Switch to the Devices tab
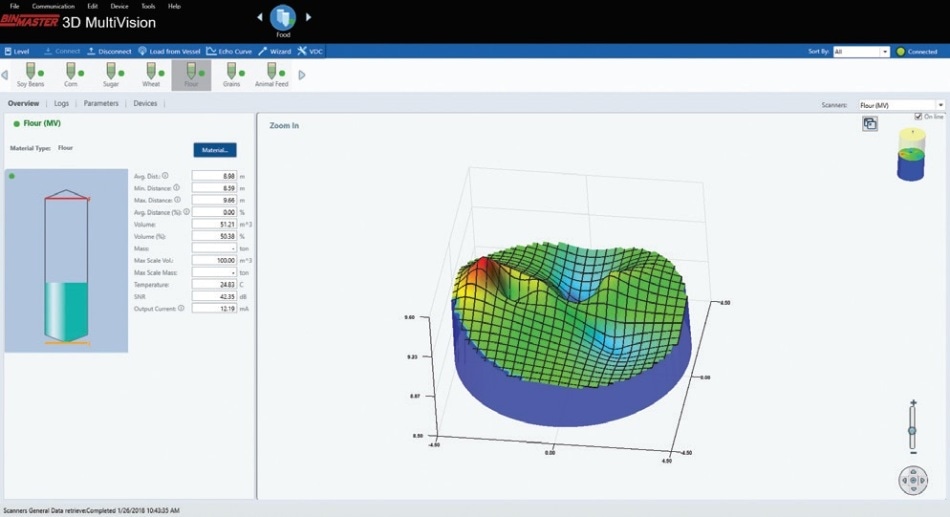The image size is (950, 517). (x=145, y=104)
